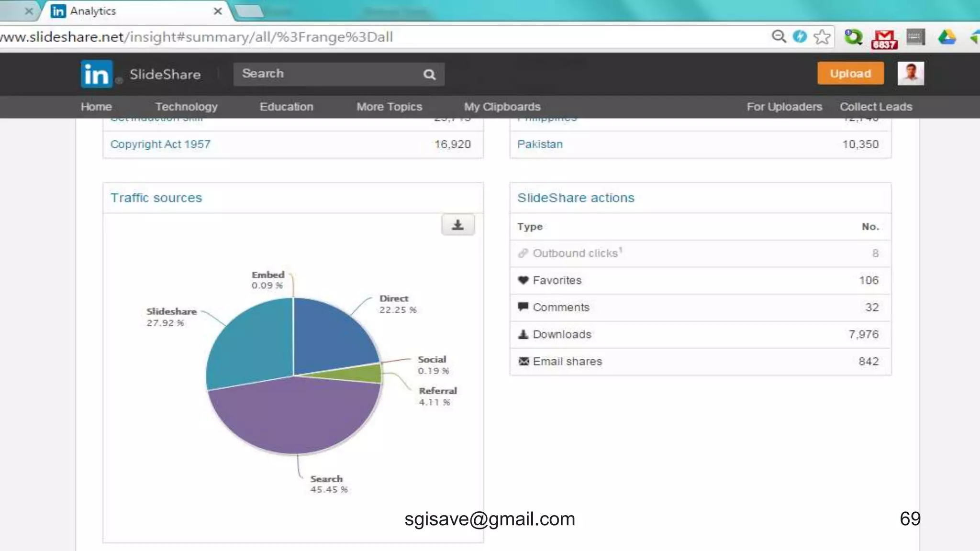Click the browser zoom magnifier icon
The height and width of the screenshot is (551, 980).
pos(779,37)
